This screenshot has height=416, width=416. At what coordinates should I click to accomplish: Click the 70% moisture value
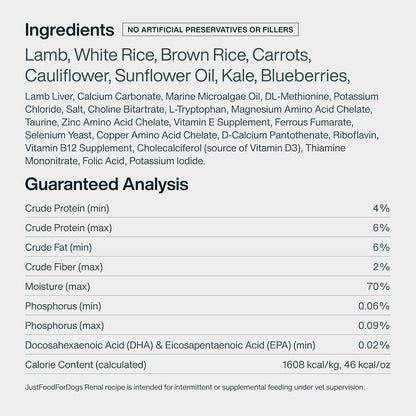coord(378,286)
